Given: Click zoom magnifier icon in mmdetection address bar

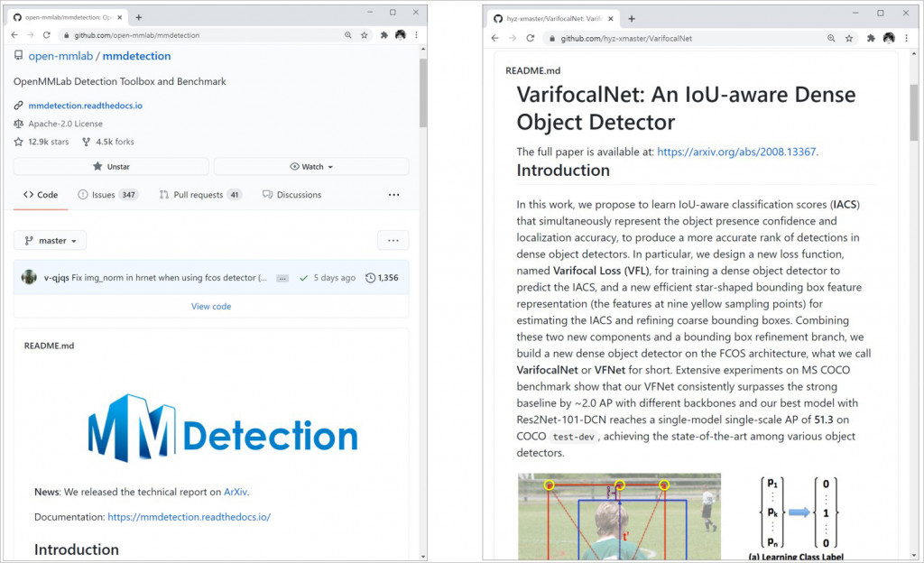Looking at the screenshot, I should pyautogui.click(x=348, y=35).
